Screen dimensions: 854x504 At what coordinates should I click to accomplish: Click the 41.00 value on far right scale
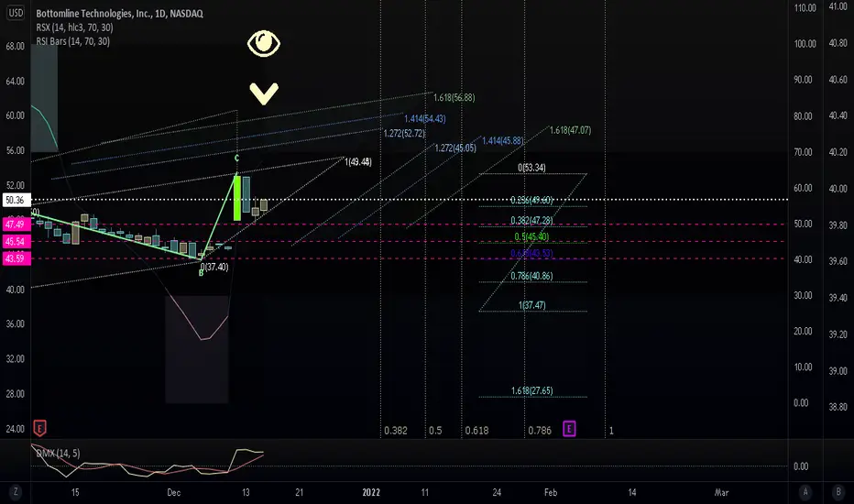click(838, 6)
